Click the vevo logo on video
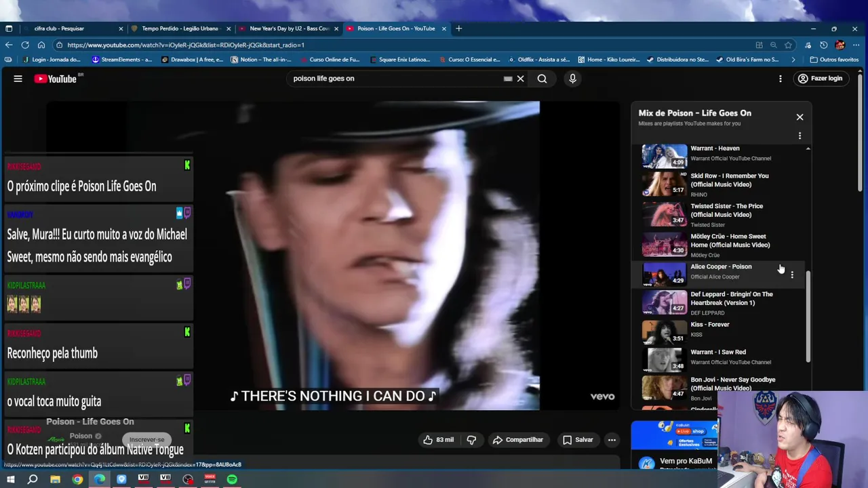This screenshot has width=868, height=488. [x=602, y=396]
